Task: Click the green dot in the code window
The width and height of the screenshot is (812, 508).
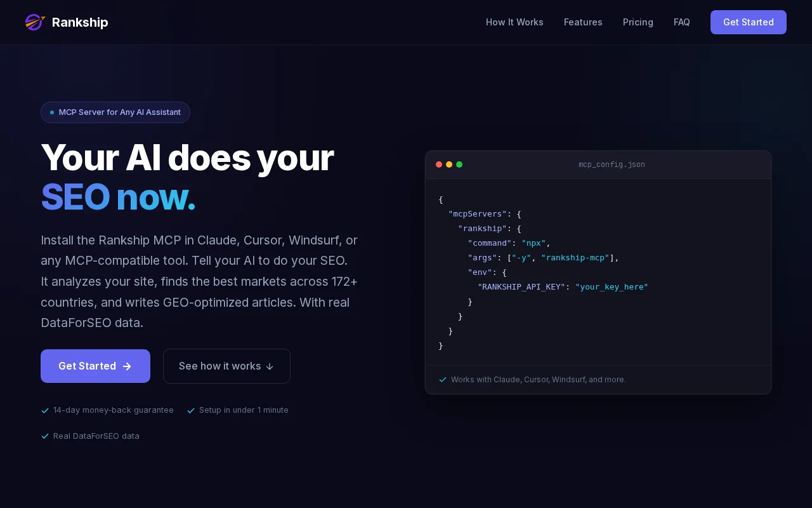Action: tap(459, 164)
